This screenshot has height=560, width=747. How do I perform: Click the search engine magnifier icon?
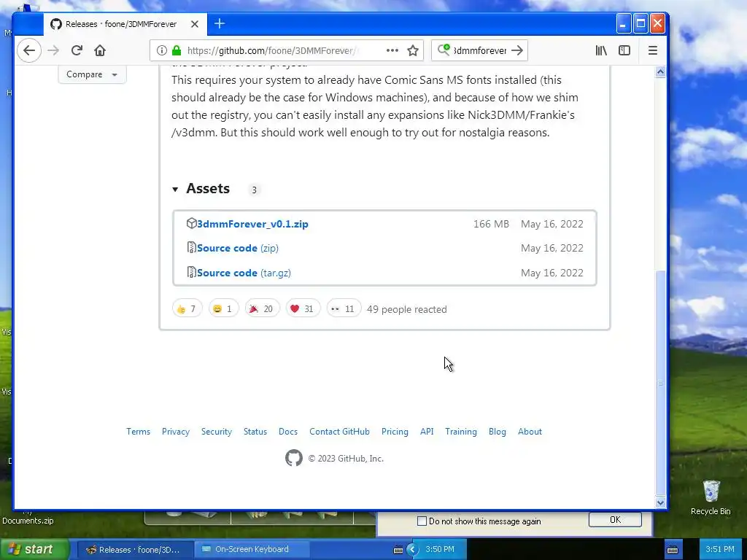(444, 50)
